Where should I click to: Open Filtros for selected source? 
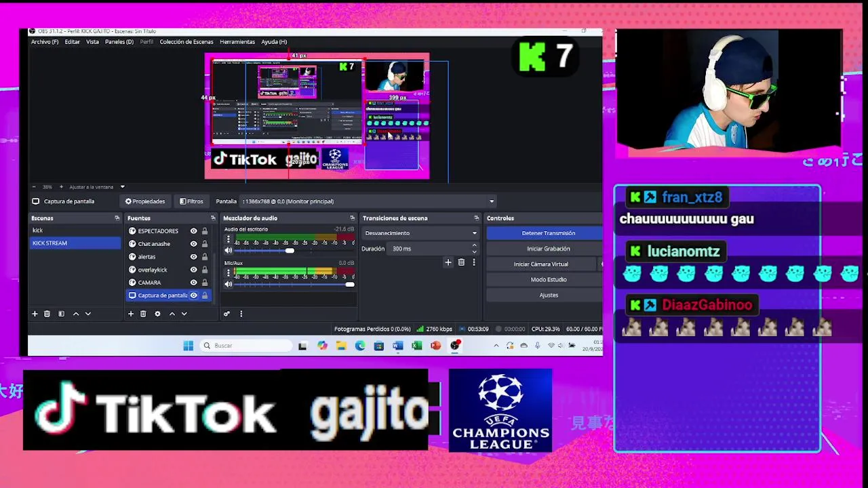pyautogui.click(x=191, y=201)
